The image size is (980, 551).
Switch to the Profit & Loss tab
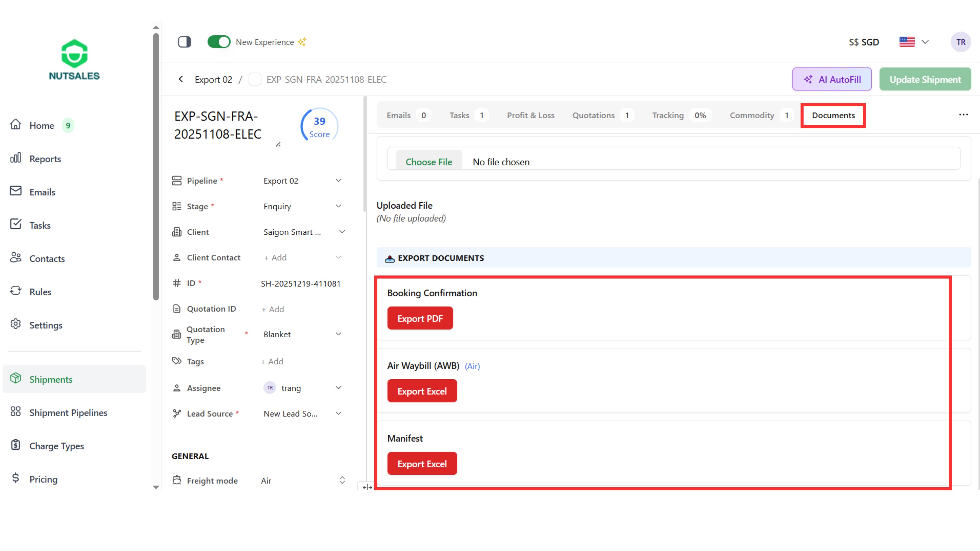530,115
